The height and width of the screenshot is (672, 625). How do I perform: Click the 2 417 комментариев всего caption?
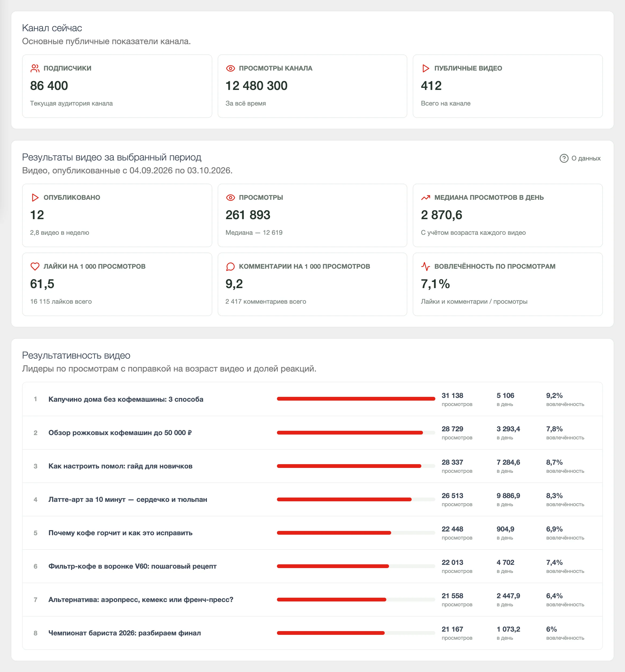point(266,302)
